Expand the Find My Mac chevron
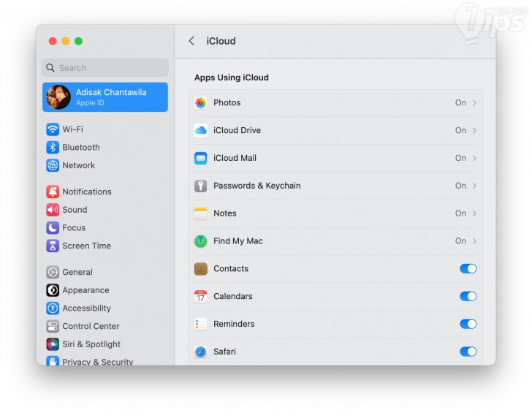532x413 pixels. pos(474,241)
